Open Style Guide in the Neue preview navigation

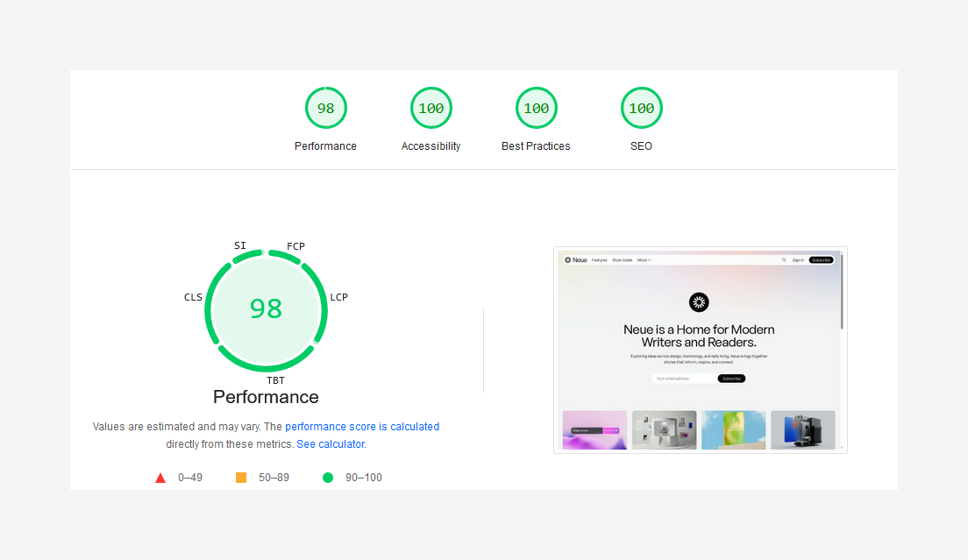622,260
